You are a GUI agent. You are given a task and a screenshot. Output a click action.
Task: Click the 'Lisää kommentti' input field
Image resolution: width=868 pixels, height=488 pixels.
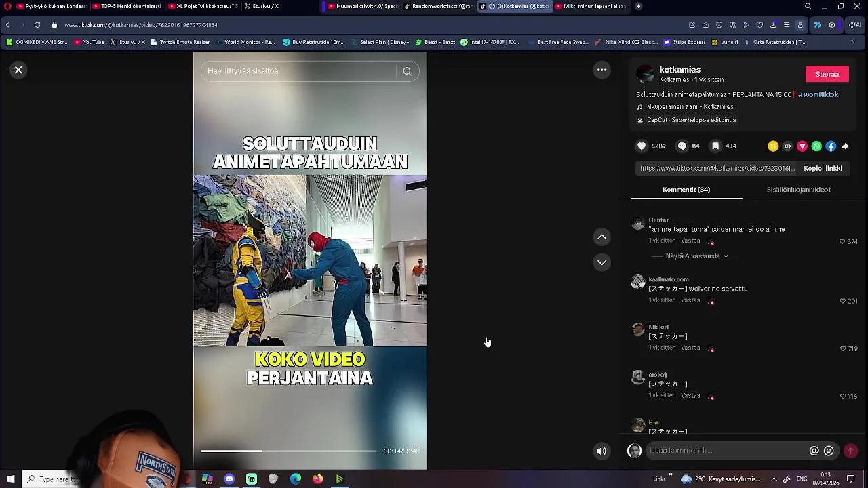[726, 451]
